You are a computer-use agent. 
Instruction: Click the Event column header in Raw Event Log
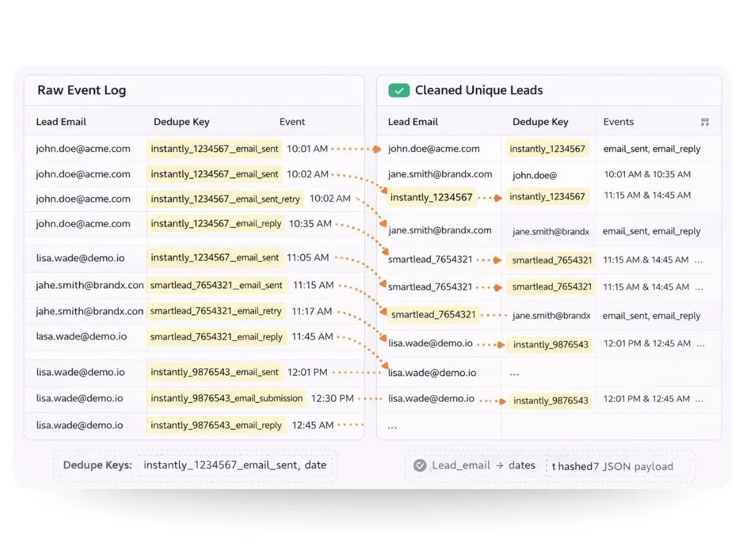[292, 122]
